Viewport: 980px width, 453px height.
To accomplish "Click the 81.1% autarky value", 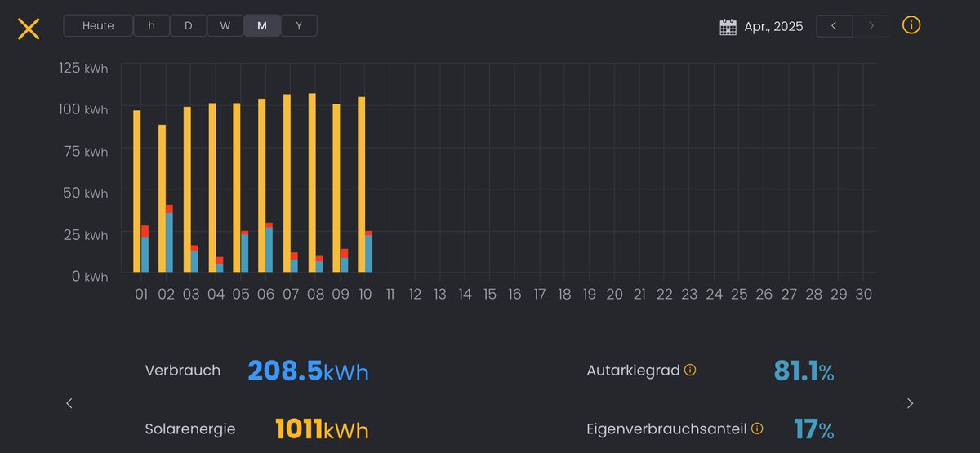I will pyautogui.click(x=804, y=371).
